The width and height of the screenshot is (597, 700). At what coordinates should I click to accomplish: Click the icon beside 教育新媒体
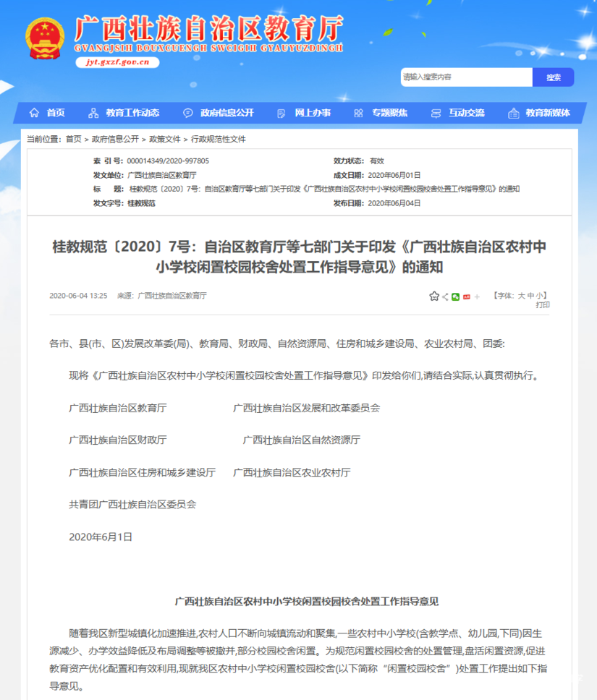pos(514,114)
